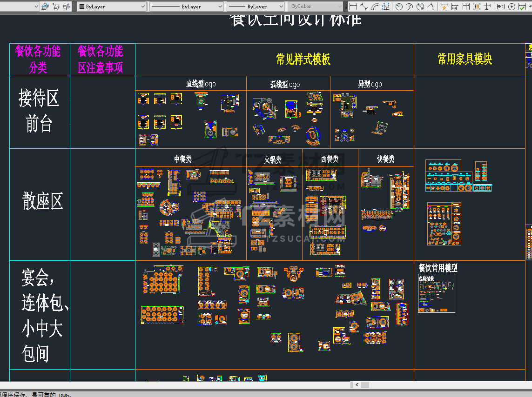This screenshot has width=532, height=397.
Task: Open the ByLayer color control dropdown
Action: (112, 6)
